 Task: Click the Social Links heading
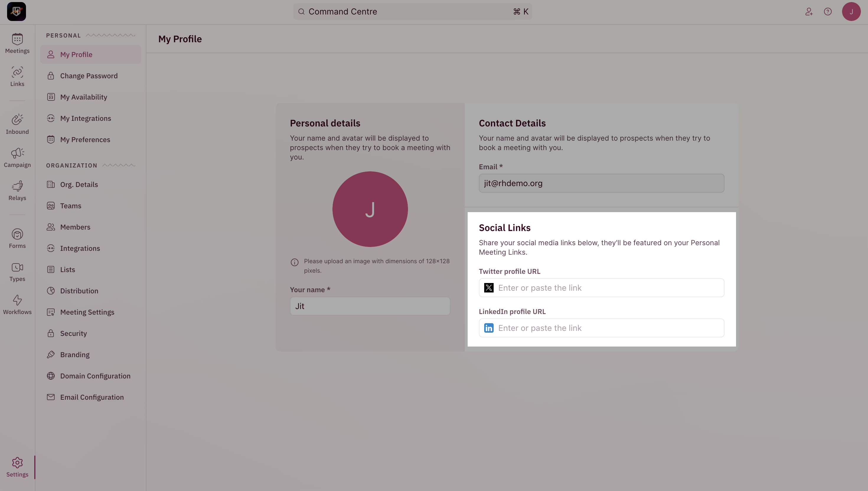505,228
